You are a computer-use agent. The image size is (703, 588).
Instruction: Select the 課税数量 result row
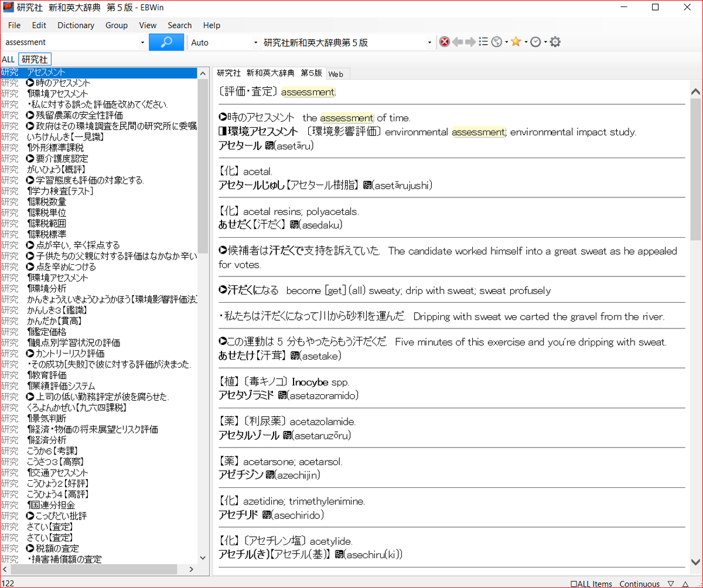click(x=98, y=202)
